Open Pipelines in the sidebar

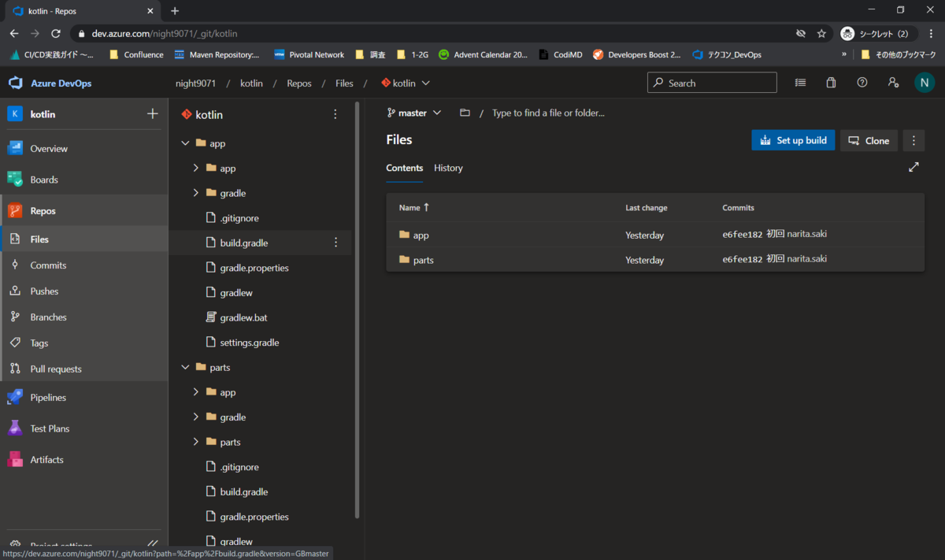(x=48, y=397)
